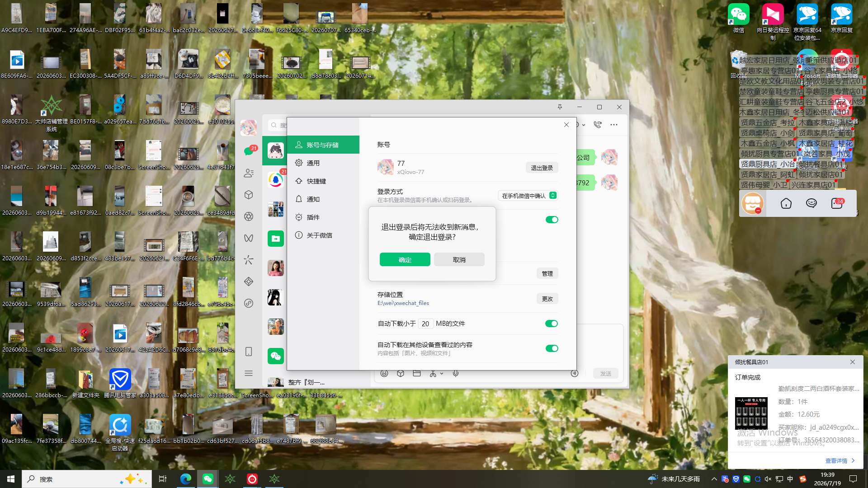This screenshot has height=488, width=868.
Task: Expand the arrow next to scissors tool
Action: pyautogui.click(x=442, y=374)
